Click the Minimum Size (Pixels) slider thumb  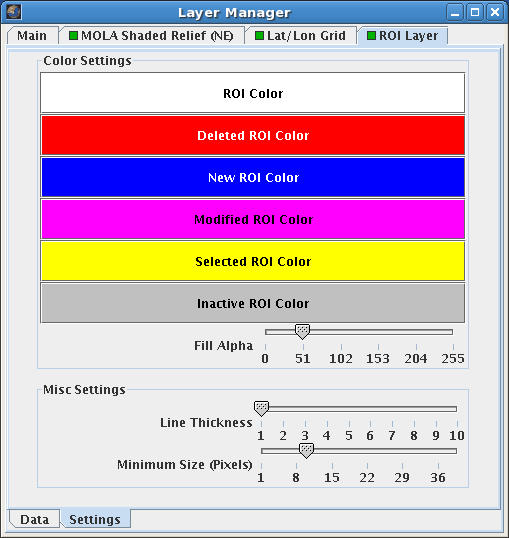click(x=306, y=451)
